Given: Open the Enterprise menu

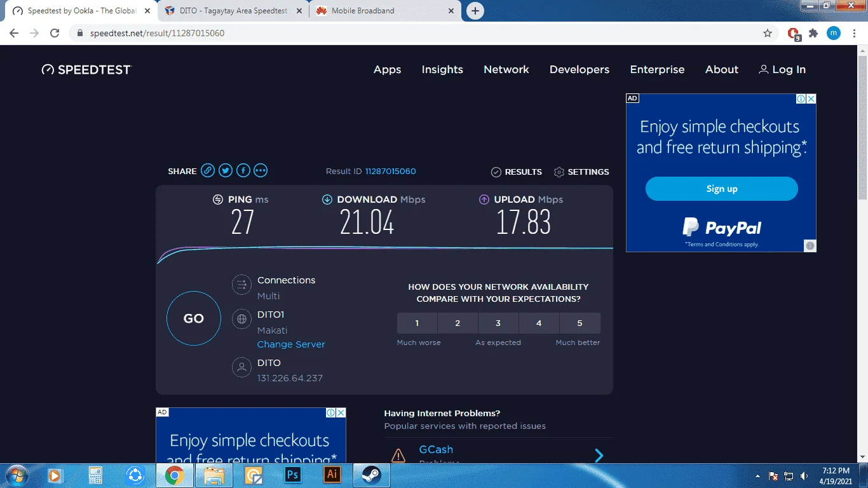Looking at the screenshot, I should pos(657,70).
